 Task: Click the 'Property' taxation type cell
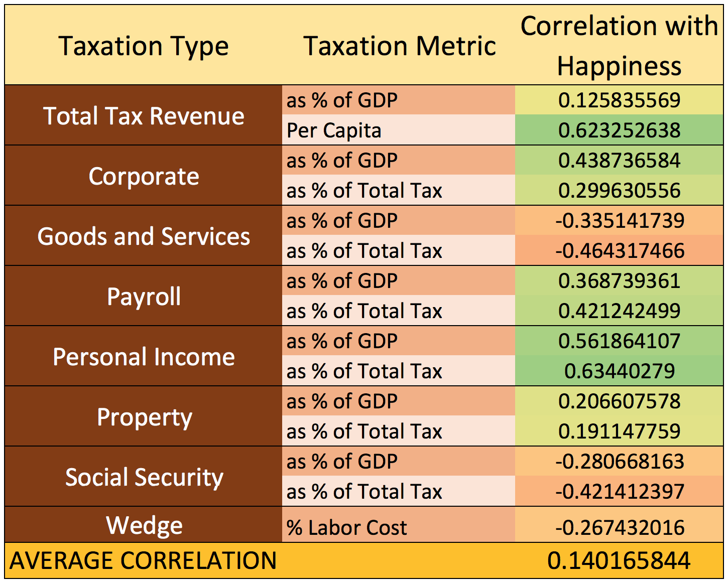[144, 417]
